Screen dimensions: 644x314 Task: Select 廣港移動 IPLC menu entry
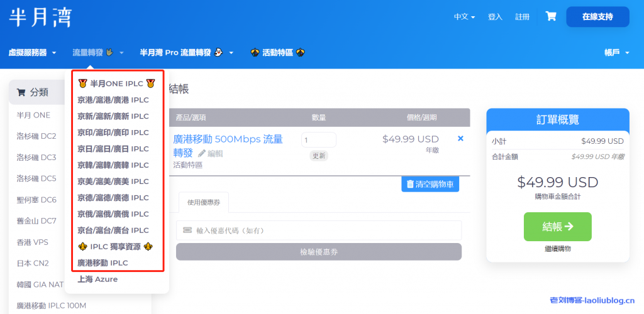click(103, 263)
